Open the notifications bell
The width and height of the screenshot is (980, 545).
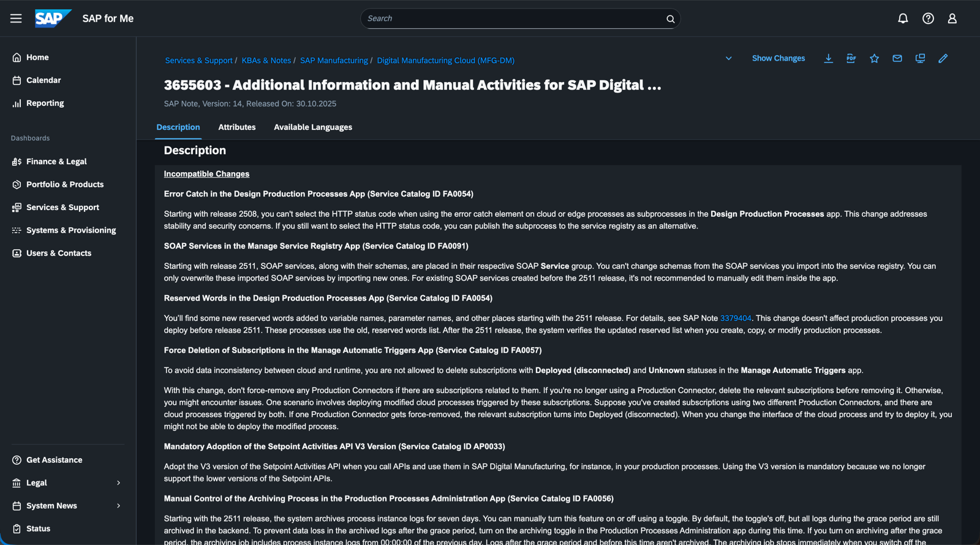pyautogui.click(x=903, y=18)
